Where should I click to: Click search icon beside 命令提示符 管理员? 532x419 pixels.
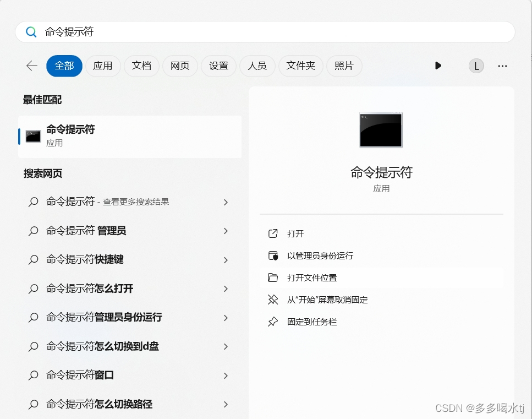pyautogui.click(x=33, y=231)
